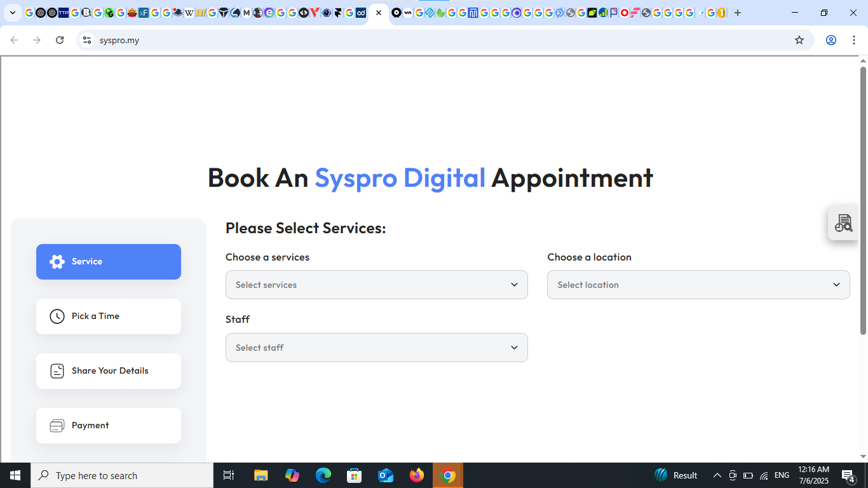Open the Select staff dropdown
868x488 pixels.
coord(377,348)
